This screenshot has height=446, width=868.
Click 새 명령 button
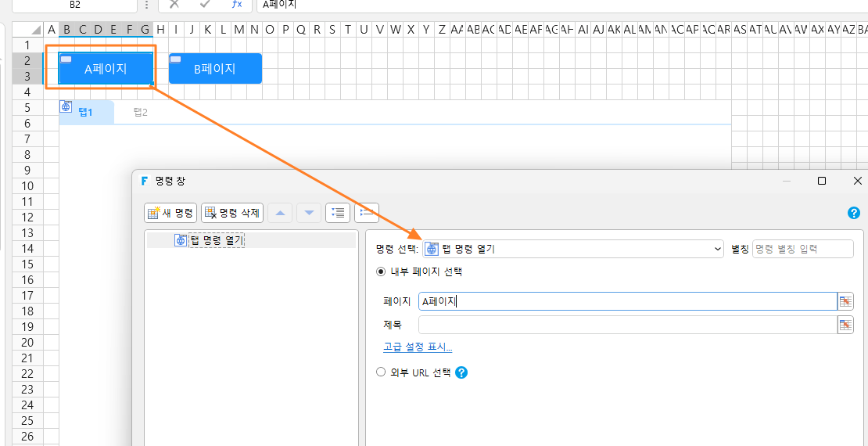tap(170, 212)
